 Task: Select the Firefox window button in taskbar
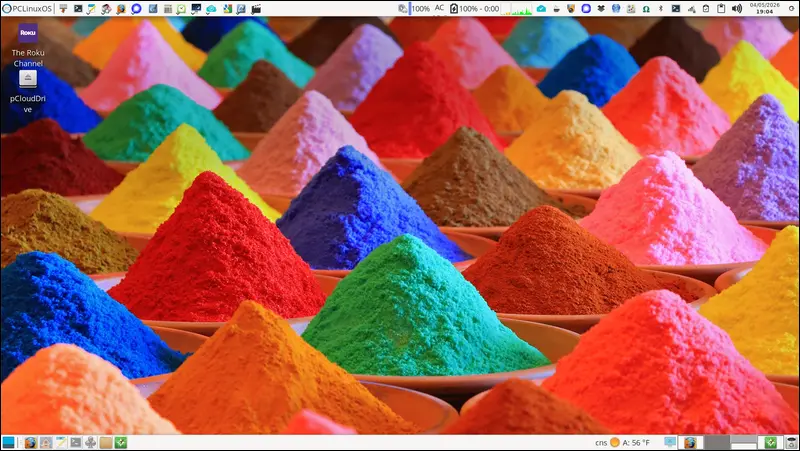pos(690,442)
